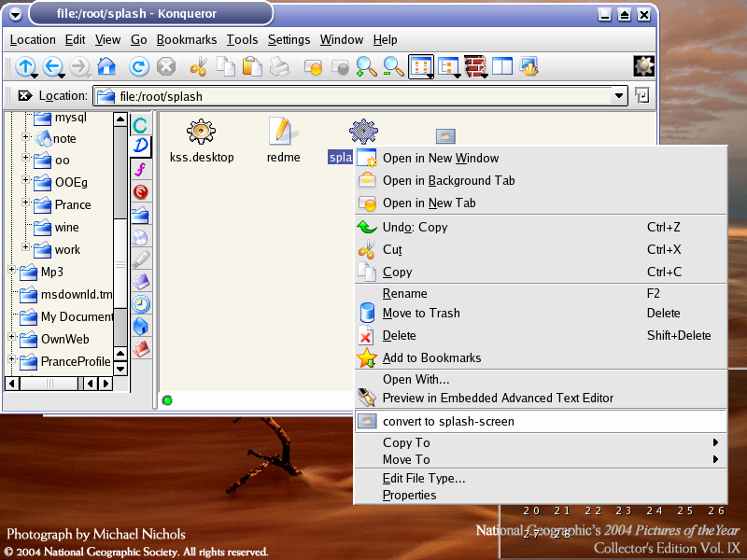The image size is (747, 560).
Task: Choose Add to Bookmarks
Action: (541, 357)
